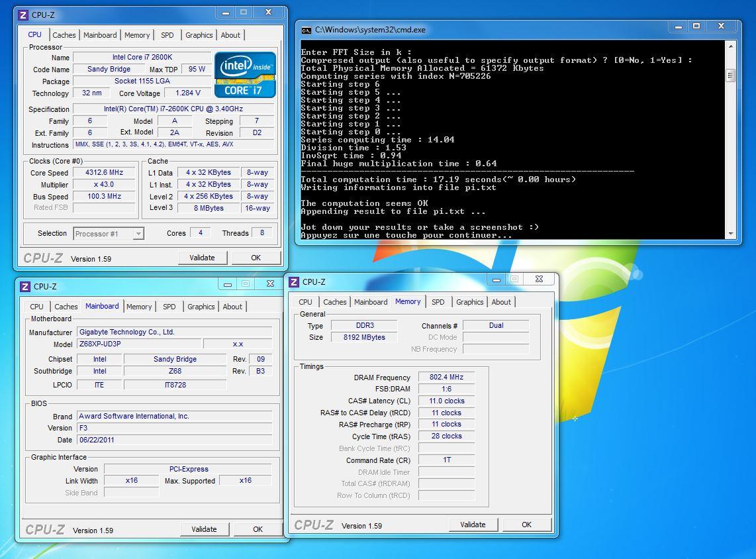Click the memory size 8192 MBytes

coord(365,338)
